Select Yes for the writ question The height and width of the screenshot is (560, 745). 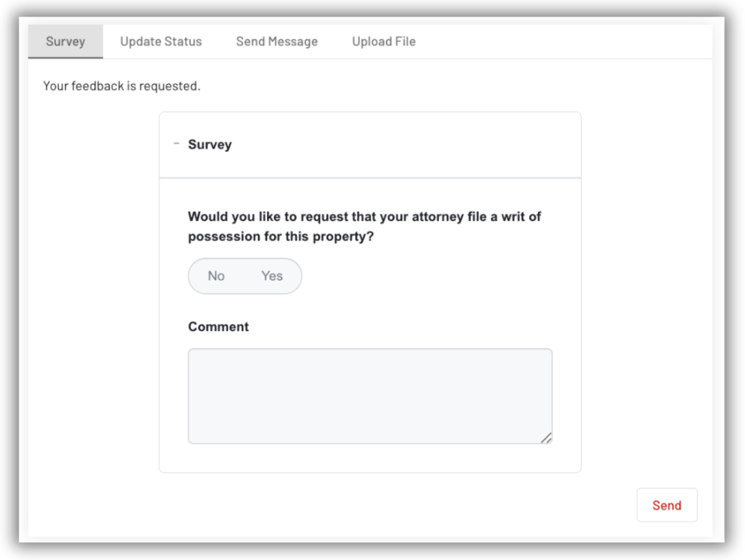[x=272, y=276]
